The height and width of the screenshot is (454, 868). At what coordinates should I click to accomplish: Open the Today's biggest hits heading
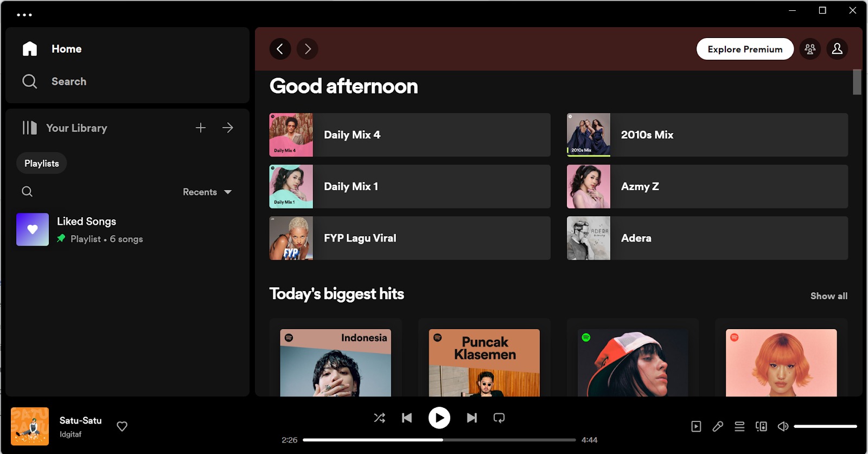(337, 294)
